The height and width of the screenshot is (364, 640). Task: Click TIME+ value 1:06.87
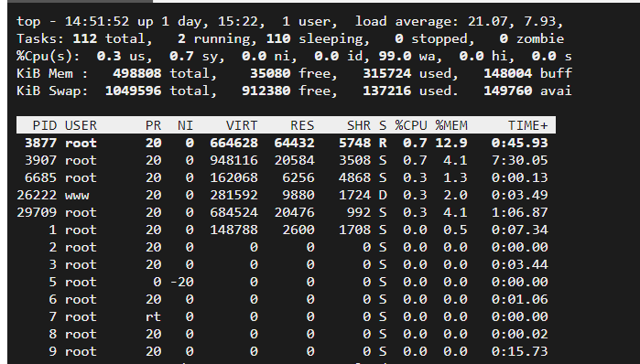519,212
